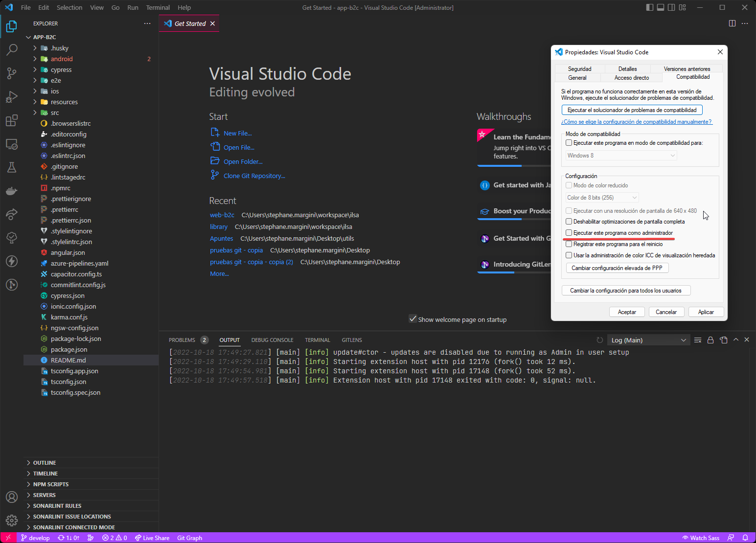The height and width of the screenshot is (543, 756).
Task: Open the Remote Explorer icon
Action: pyautogui.click(x=12, y=144)
